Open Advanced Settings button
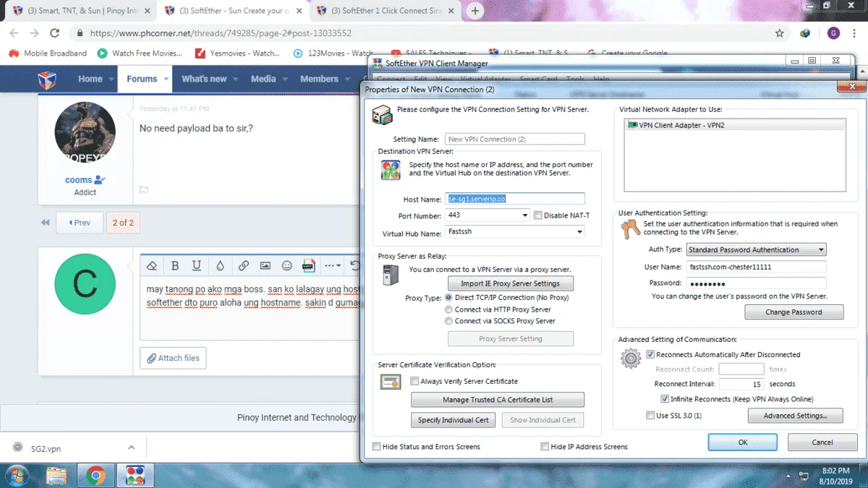The height and width of the screenshot is (488, 868). 795,416
